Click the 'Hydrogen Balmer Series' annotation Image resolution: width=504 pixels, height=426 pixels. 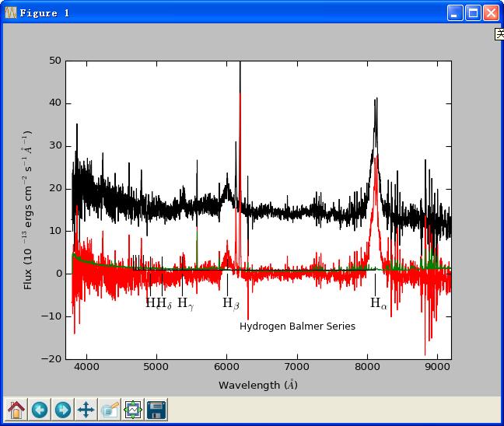click(x=297, y=326)
